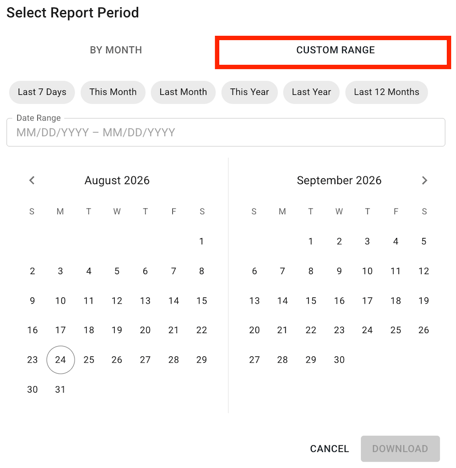This screenshot has height=468, width=456.
Task: Select September 5 in the calendar
Action: pos(424,241)
